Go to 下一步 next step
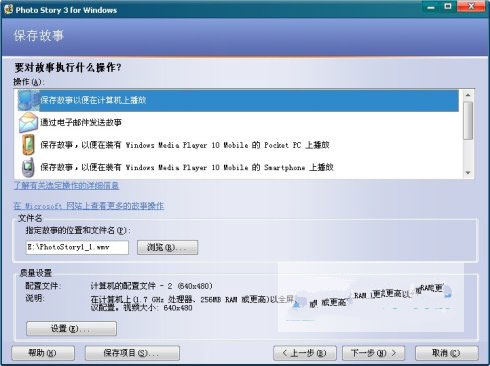 [x=373, y=353]
